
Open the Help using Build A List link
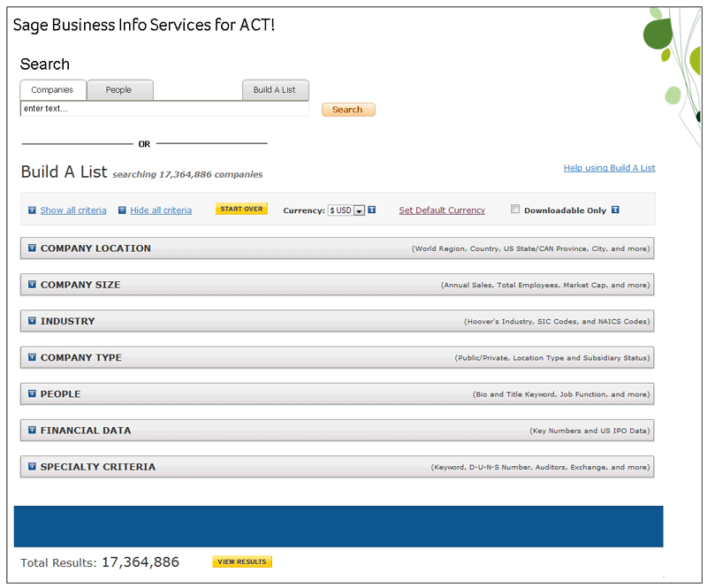click(x=609, y=168)
